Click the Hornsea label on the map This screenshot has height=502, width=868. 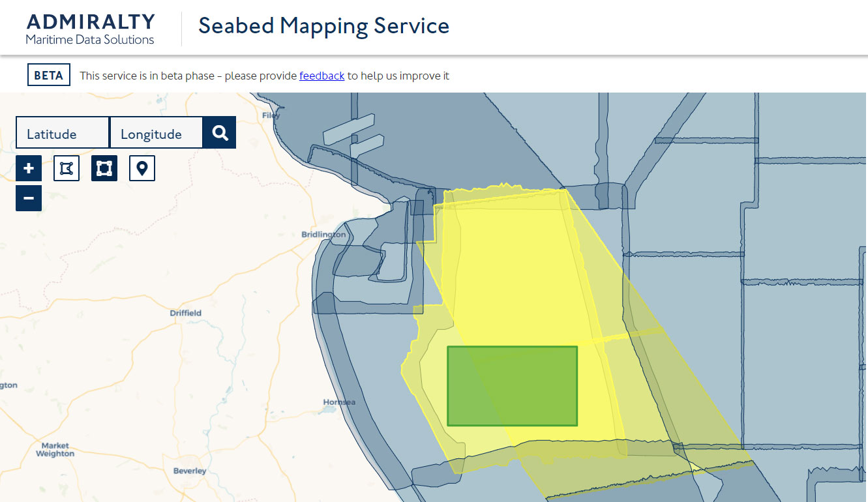pos(339,402)
